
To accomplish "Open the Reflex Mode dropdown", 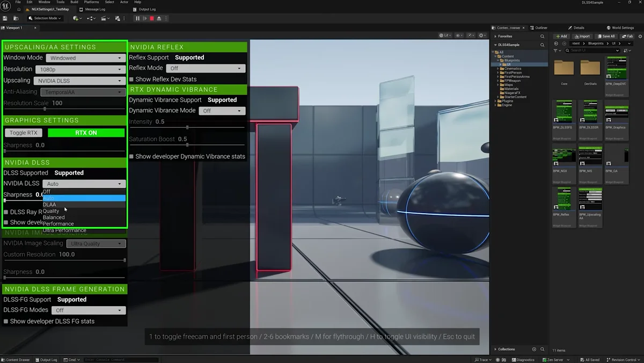I will 206,68.
